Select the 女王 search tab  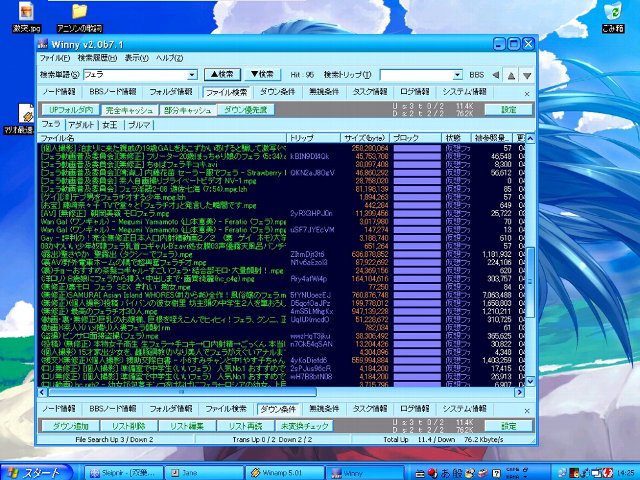tap(110, 125)
